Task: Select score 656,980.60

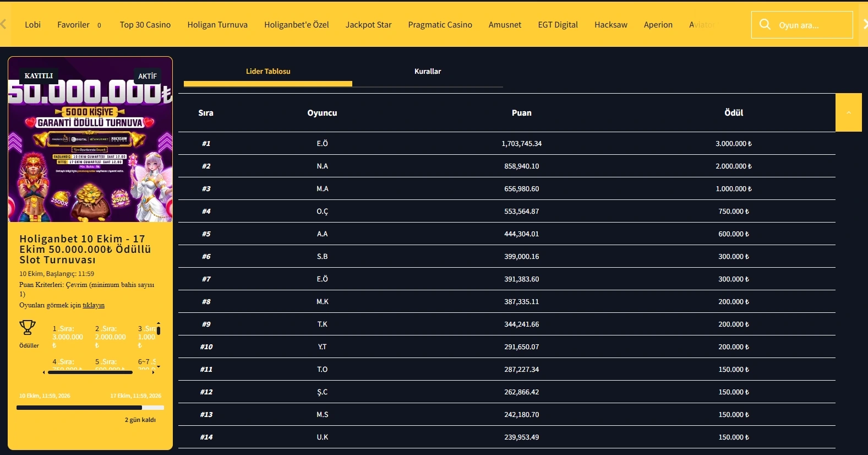Action: [522, 189]
